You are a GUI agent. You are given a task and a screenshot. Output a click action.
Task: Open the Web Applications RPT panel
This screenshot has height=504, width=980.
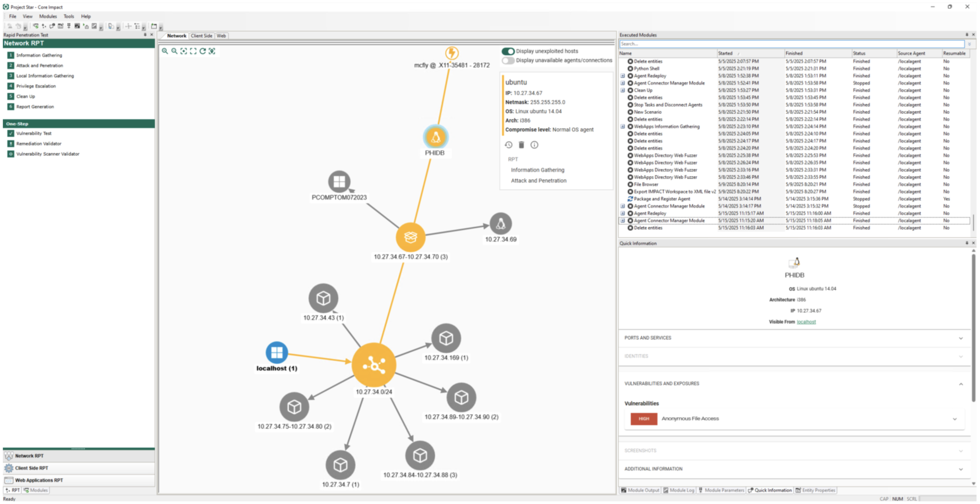click(x=78, y=480)
